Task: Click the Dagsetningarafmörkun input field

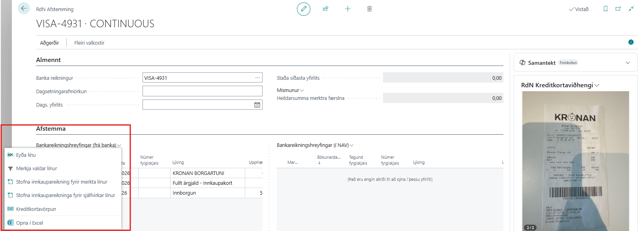Action: (x=203, y=91)
